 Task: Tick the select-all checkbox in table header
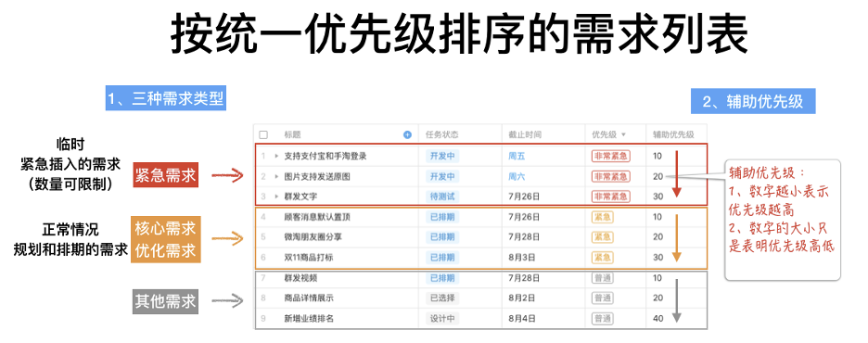click(x=263, y=134)
